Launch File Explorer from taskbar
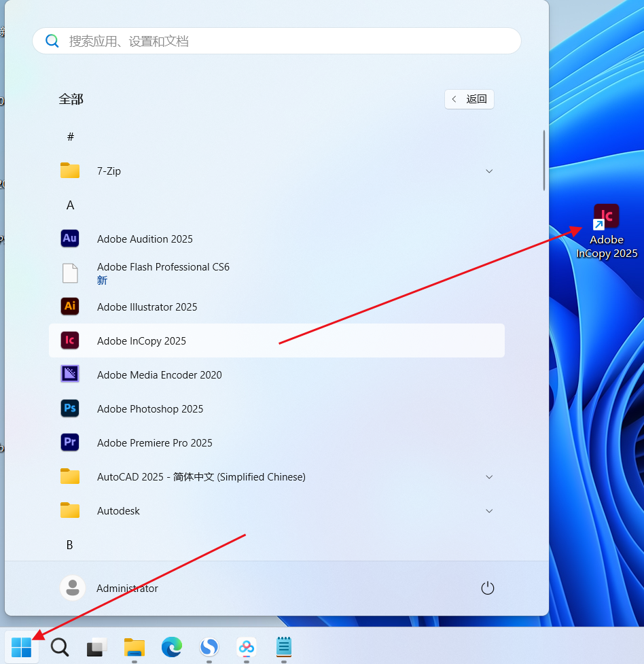 pos(135,647)
